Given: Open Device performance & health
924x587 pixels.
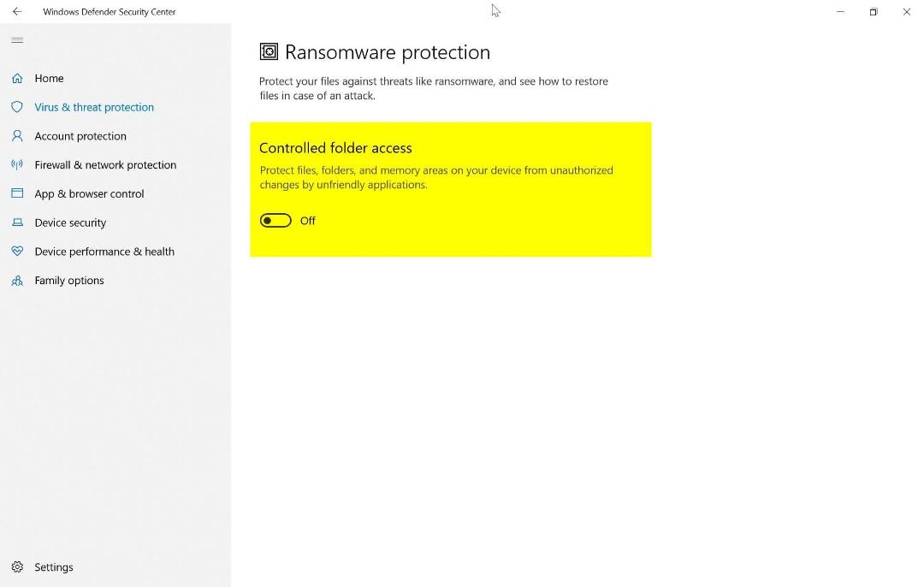Looking at the screenshot, I should tap(104, 251).
